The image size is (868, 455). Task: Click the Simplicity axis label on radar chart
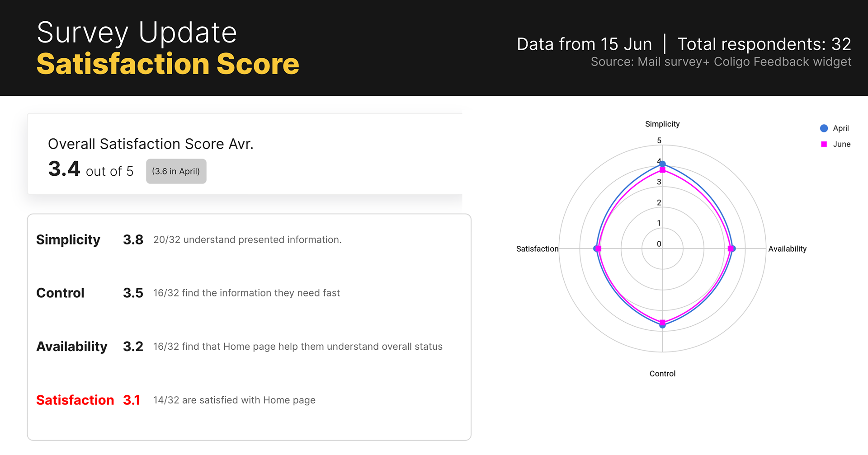(x=662, y=124)
